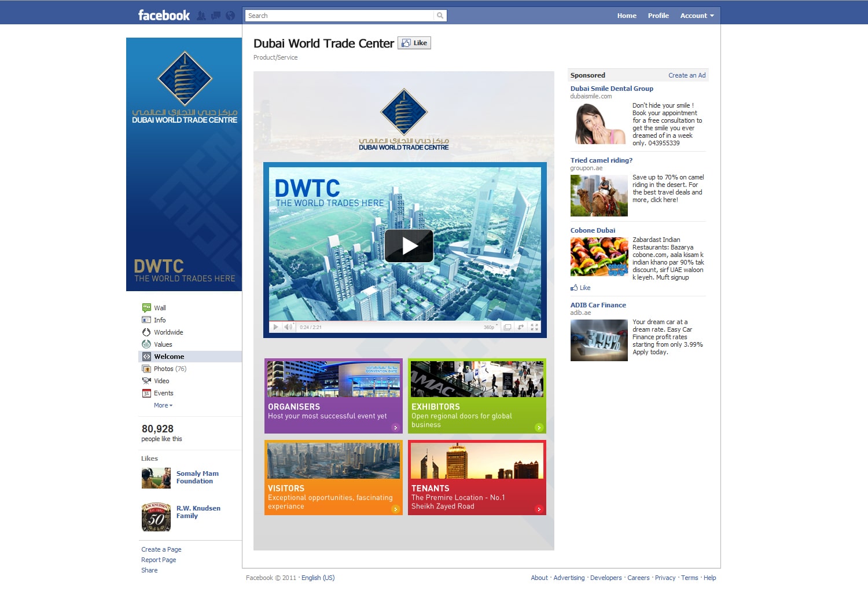Screen dimensions: 868x602
Task: Open the Tried camel riding? ad link
Action: [x=601, y=160]
